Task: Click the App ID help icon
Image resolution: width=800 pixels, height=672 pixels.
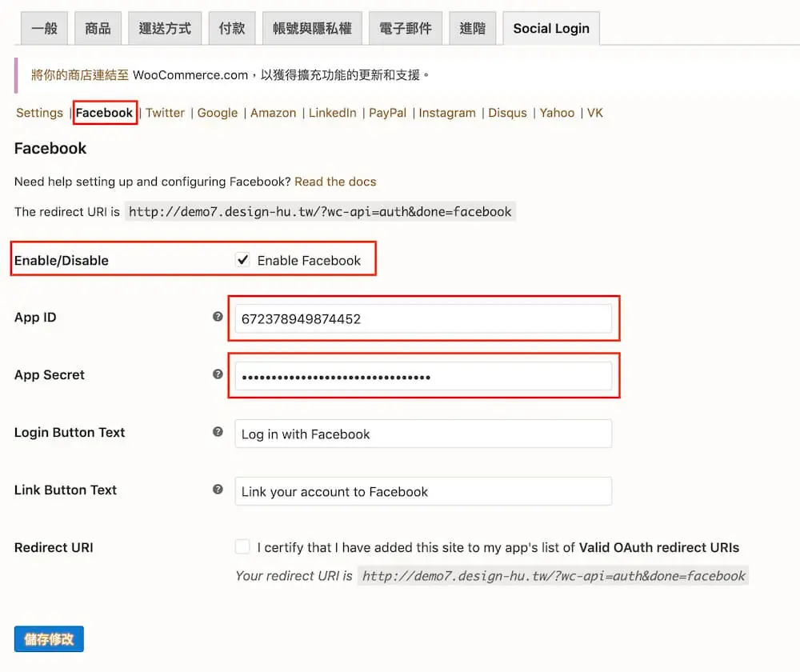Action: pyautogui.click(x=218, y=316)
